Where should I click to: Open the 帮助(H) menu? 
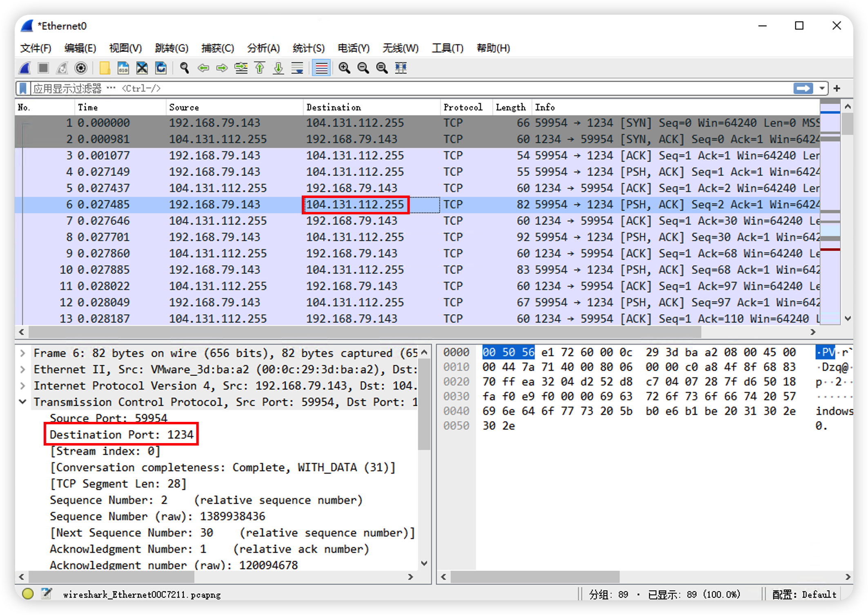click(493, 48)
